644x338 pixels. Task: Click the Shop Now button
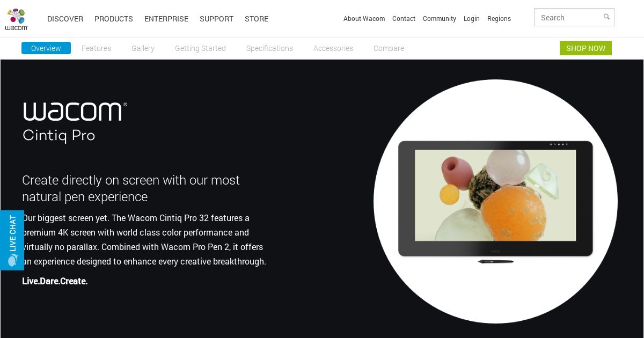pos(586,48)
